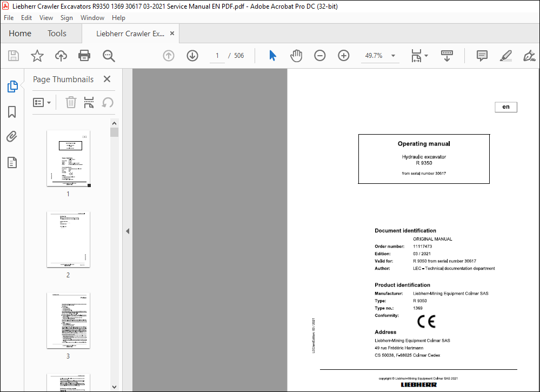Click the LIEBHERR logo at page bottom
Image resolution: width=540 pixels, height=392 pixels.
pyautogui.click(x=418, y=385)
